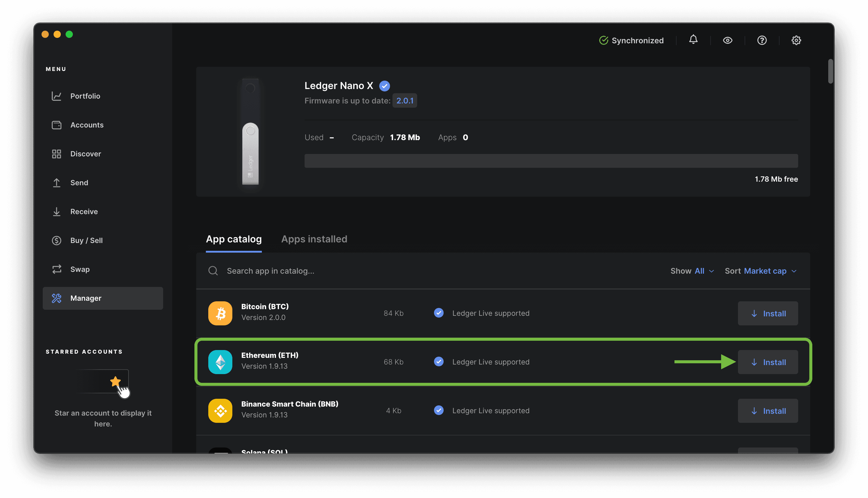Click the Ethereum (ETH) app name

(x=270, y=355)
